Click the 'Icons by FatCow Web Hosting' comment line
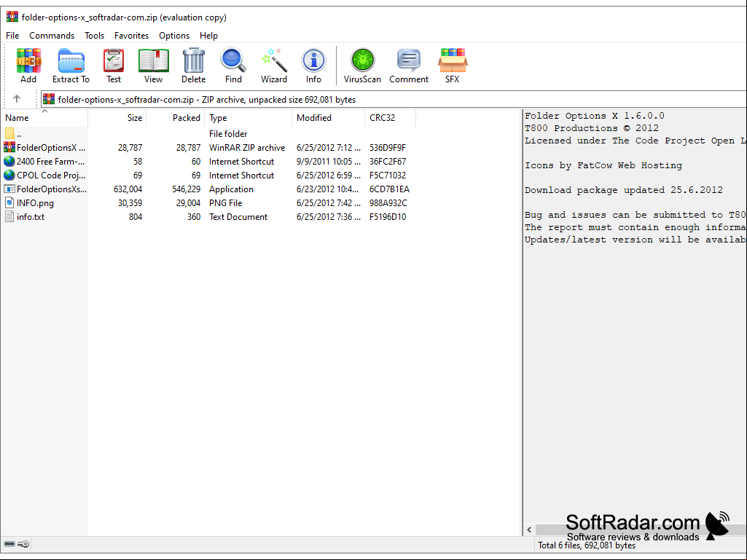Screen dimensions: 747x560 coord(603,165)
